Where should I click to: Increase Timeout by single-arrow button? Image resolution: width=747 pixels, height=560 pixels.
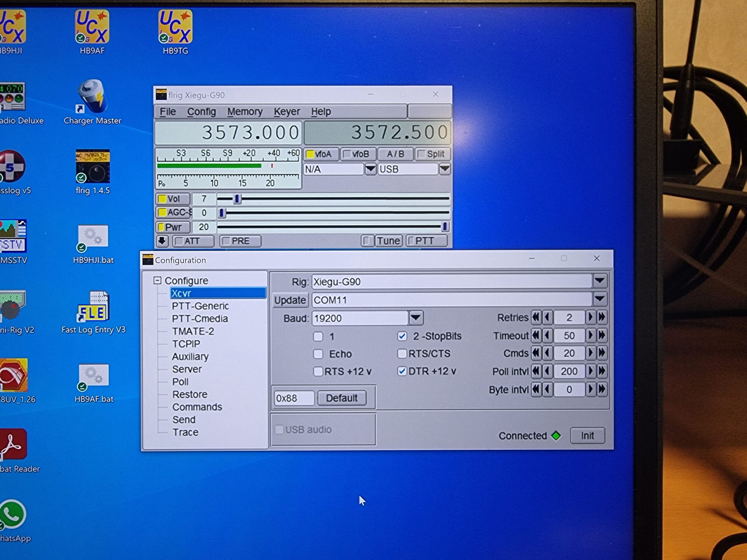590,335
